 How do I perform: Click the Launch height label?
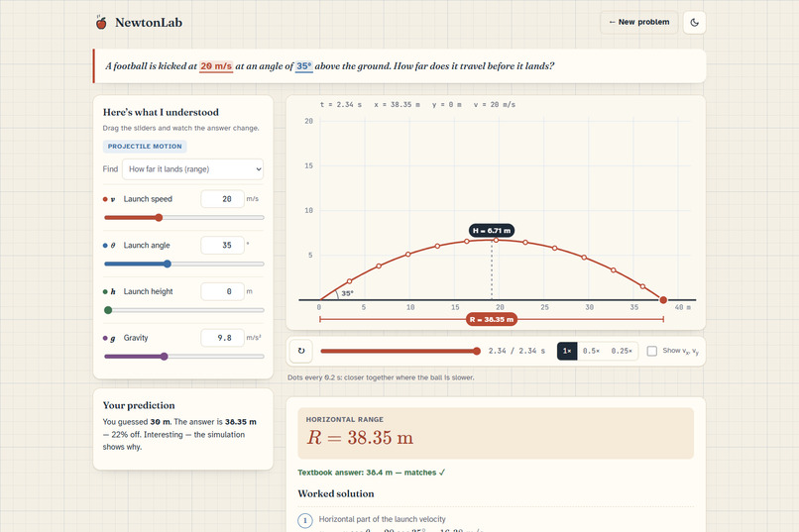click(149, 291)
